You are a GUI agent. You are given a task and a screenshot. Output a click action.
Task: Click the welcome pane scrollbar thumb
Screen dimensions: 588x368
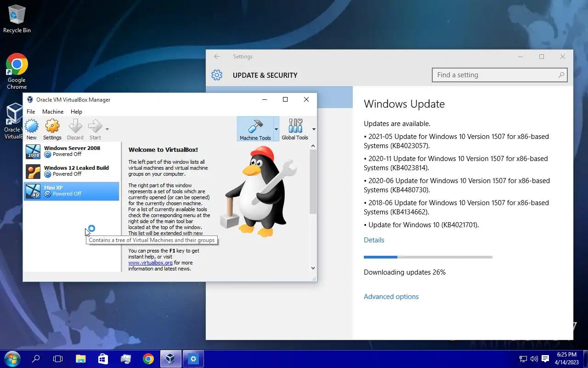click(313, 182)
